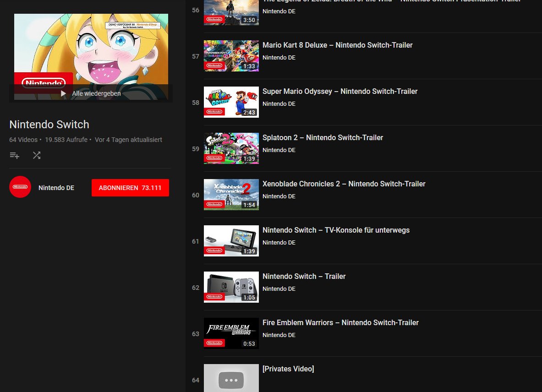542x392 pixels.
Task: Open Nintendo DE channel under Super Mario Odyssey
Action: tap(279, 104)
